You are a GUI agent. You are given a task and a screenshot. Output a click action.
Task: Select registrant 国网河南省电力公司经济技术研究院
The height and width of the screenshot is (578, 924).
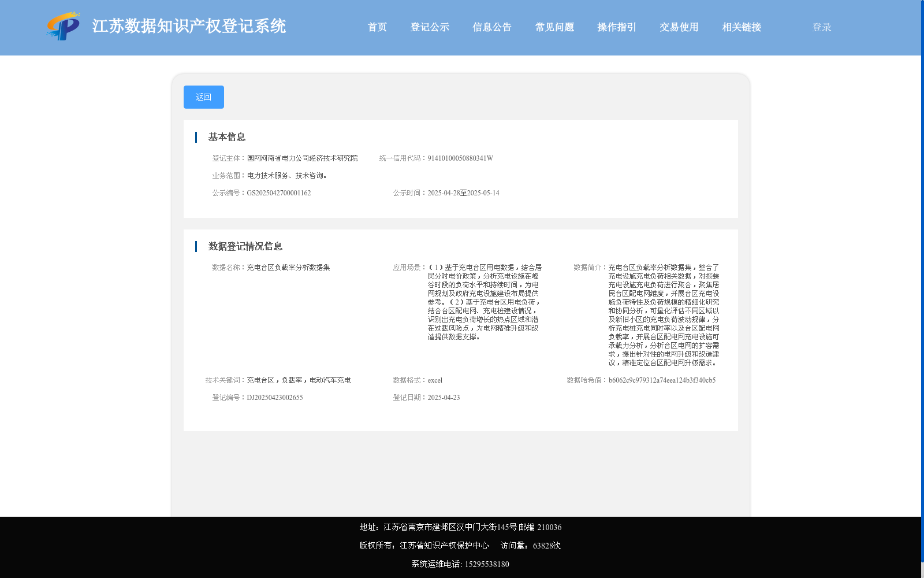303,158
